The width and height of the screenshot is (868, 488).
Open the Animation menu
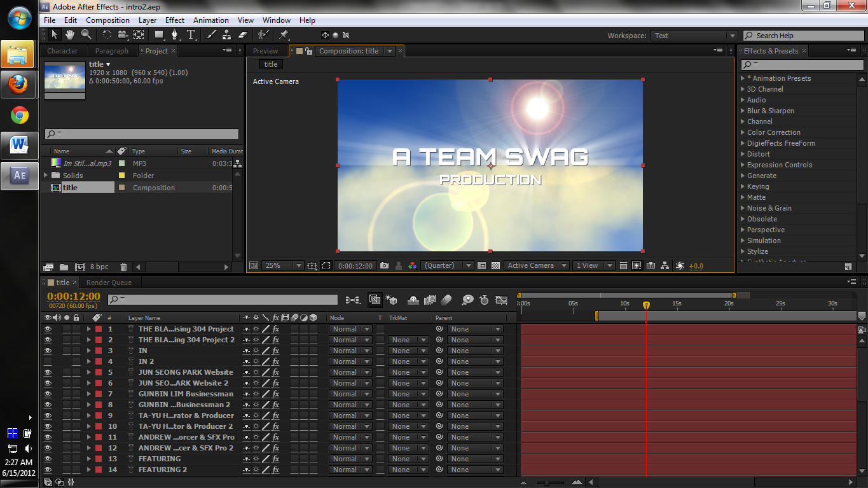211,20
